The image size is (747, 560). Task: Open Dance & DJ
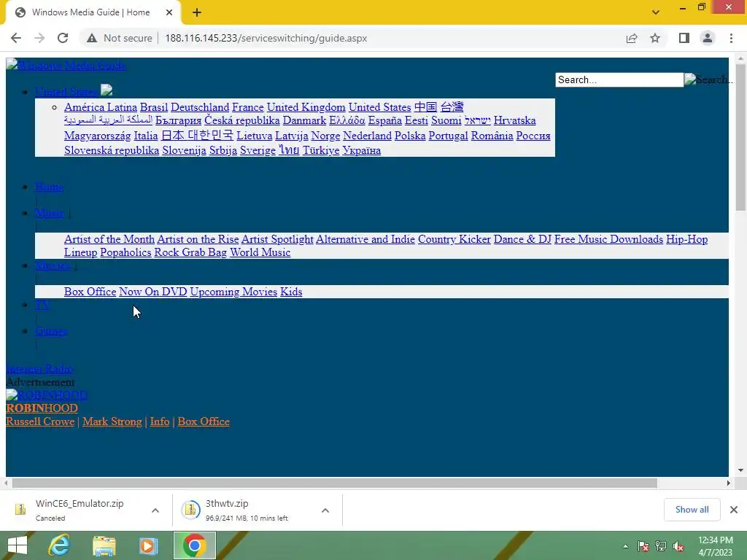(522, 239)
